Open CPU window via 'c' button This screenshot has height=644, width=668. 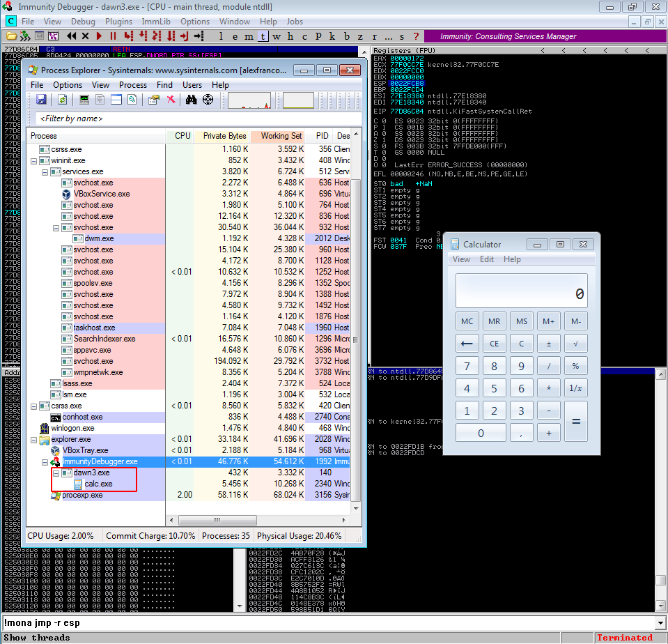click(x=304, y=36)
